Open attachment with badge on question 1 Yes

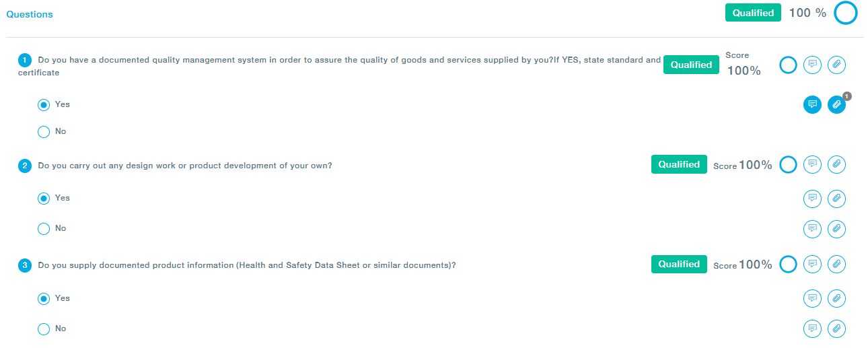[x=836, y=104]
